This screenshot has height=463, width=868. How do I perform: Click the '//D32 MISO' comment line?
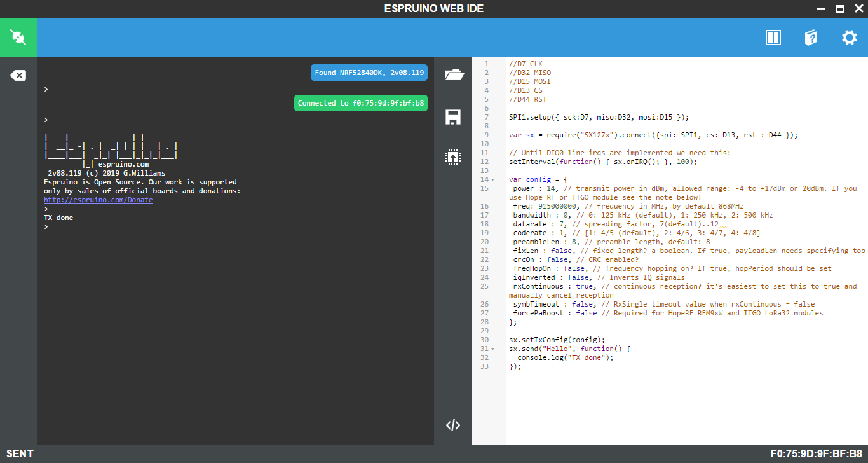tap(530, 73)
